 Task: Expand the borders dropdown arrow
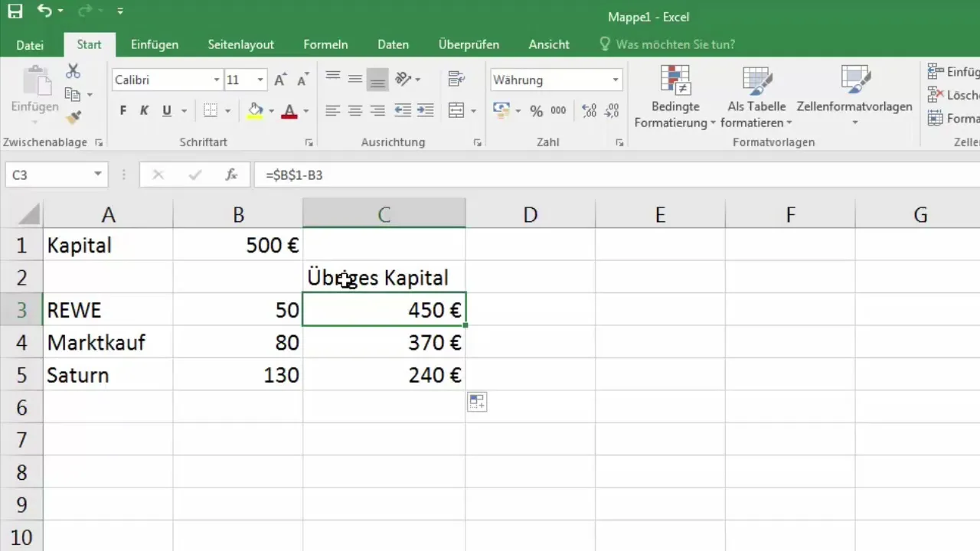click(x=228, y=111)
